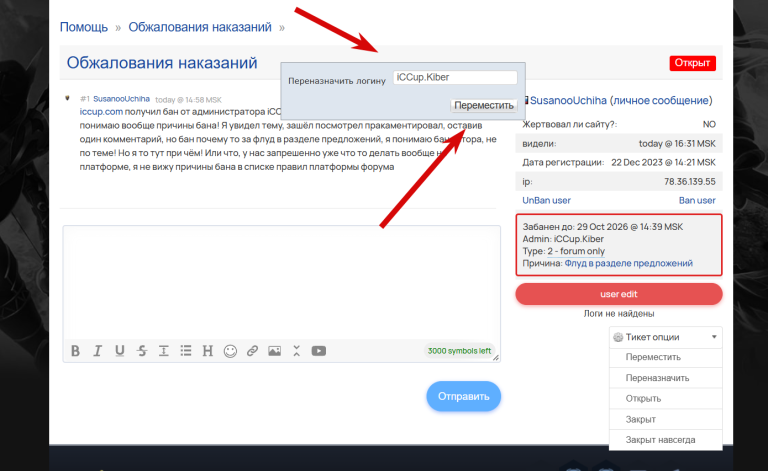The height and width of the screenshot is (471, 768).
Task: Insert a heading with H icon
Action: tap(208, 351)
